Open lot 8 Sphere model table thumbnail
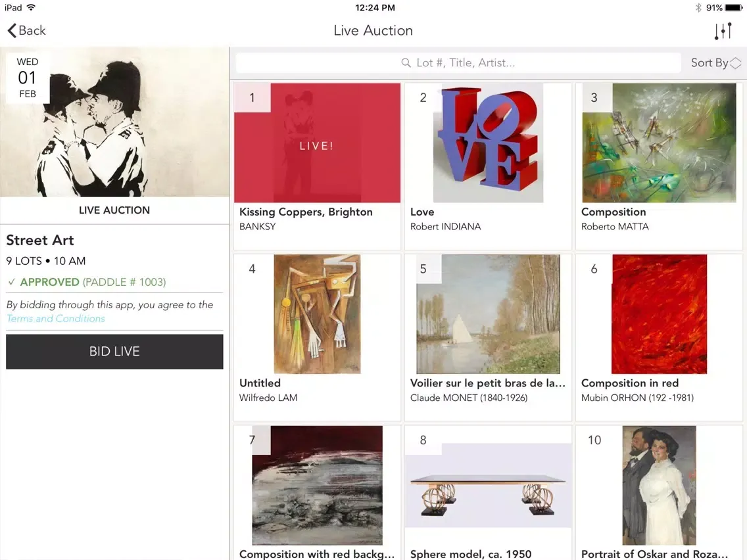747x560 pixels. pos(488,485)
